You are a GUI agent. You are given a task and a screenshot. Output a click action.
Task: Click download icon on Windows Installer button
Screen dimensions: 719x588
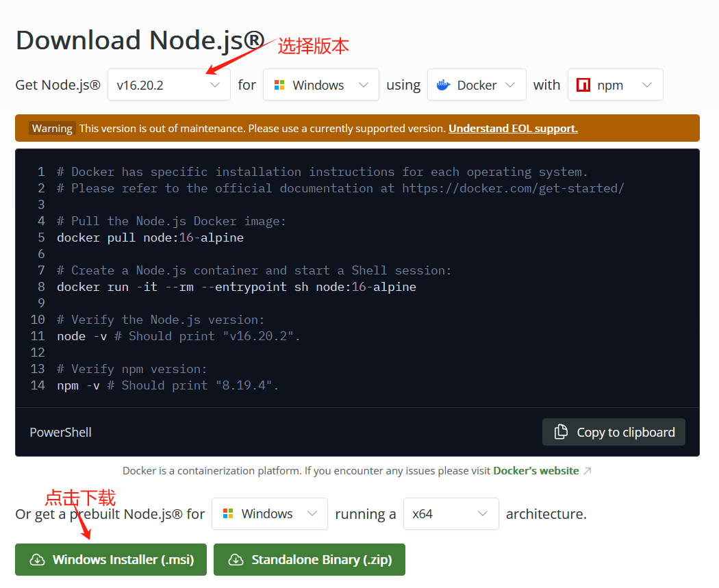point(37,559)
